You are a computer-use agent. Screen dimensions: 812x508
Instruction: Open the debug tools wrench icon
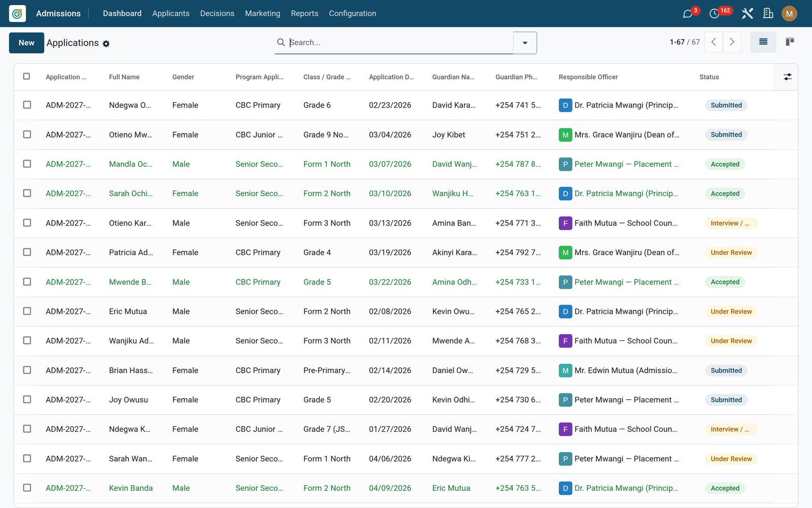[747, 13]
